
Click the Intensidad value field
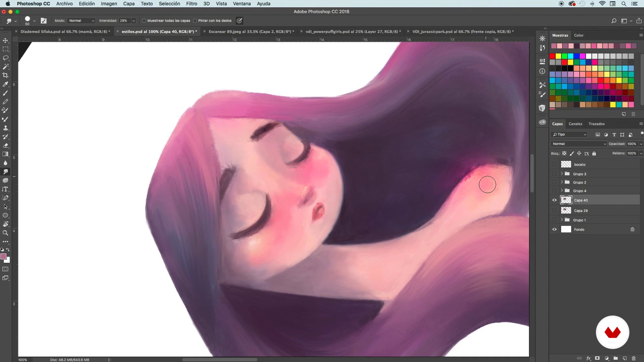pyautogui.click(x=125, y=21)
